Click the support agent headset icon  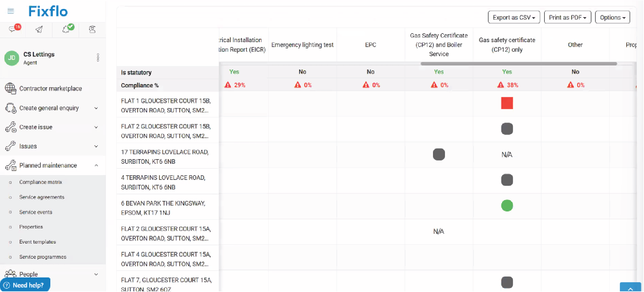92,30
